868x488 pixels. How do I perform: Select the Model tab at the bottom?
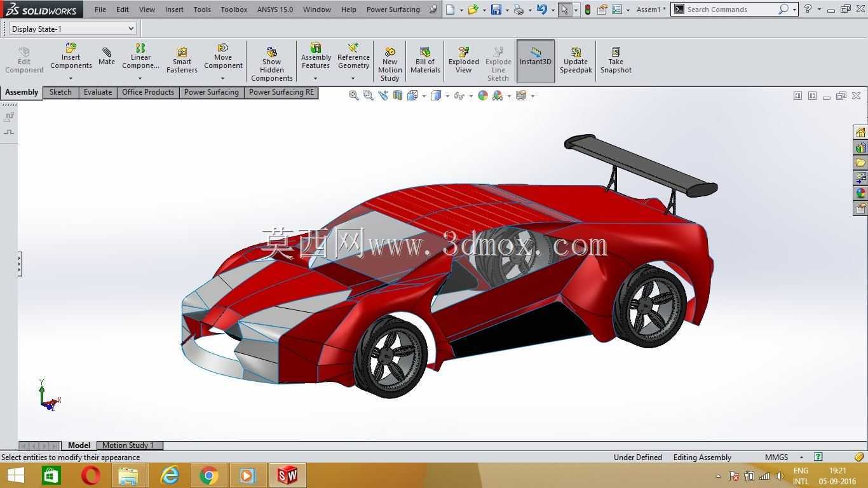(x=79, y=445)
